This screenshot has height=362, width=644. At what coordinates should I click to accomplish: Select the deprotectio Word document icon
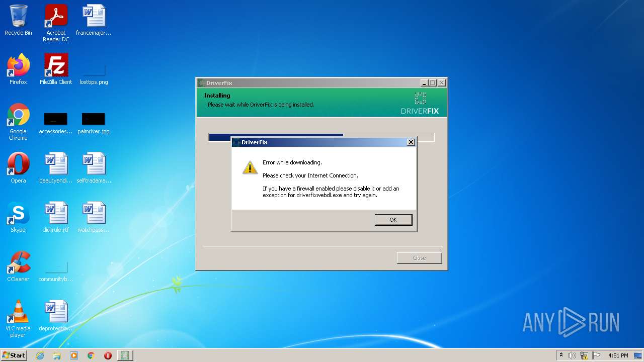[x=56, y=316]
